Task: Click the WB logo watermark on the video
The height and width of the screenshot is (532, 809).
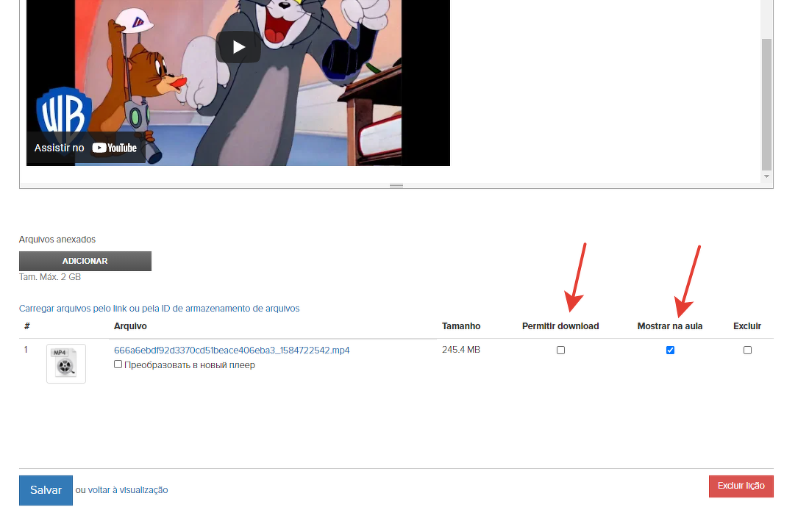Action: pyautogui.click(x=63, y=112)
